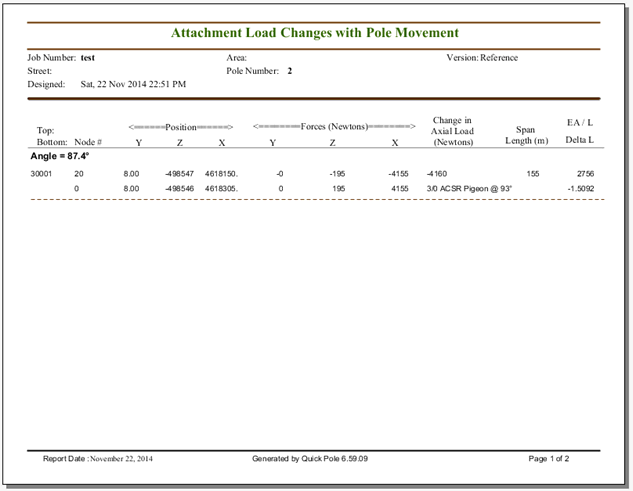Click the 'Top:' column header
The image size is (633, 491).
(x=46, y=130)
